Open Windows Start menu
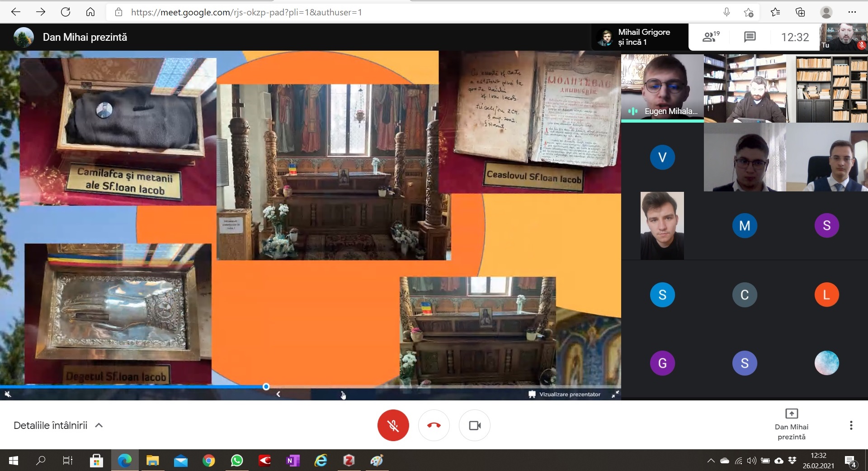 coord(14,461)
